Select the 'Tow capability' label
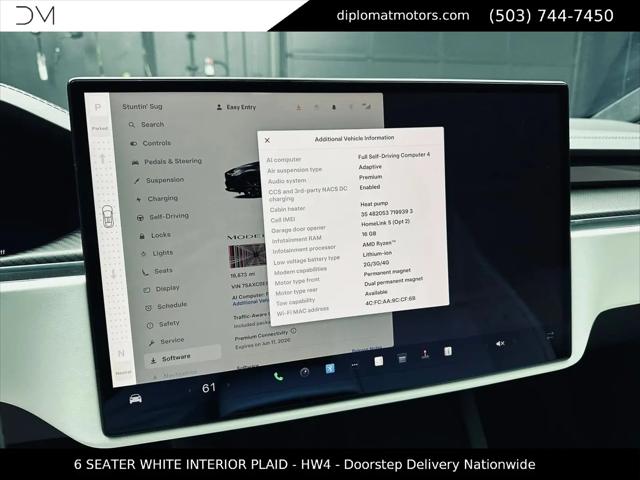This screenshot has width=640, height=480. pyautogui.click(x=295, y=302)
